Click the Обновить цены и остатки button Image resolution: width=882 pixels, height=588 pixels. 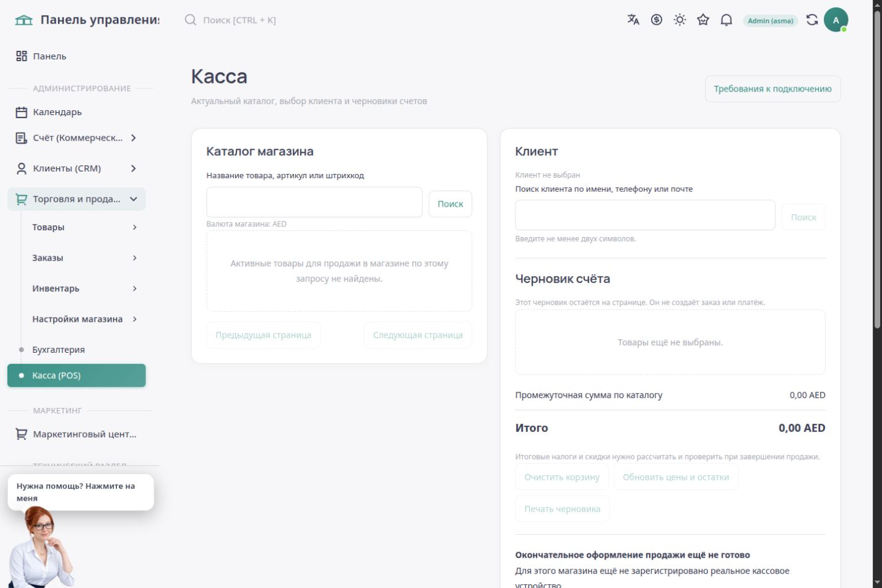pos(676,477)
